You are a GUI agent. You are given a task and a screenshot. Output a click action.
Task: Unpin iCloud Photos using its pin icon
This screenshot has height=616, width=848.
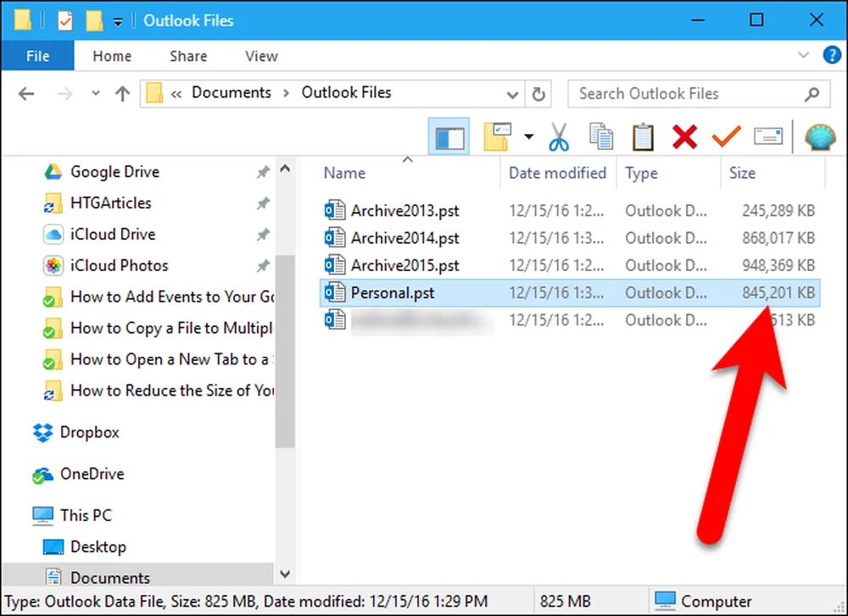click(263, 266)
